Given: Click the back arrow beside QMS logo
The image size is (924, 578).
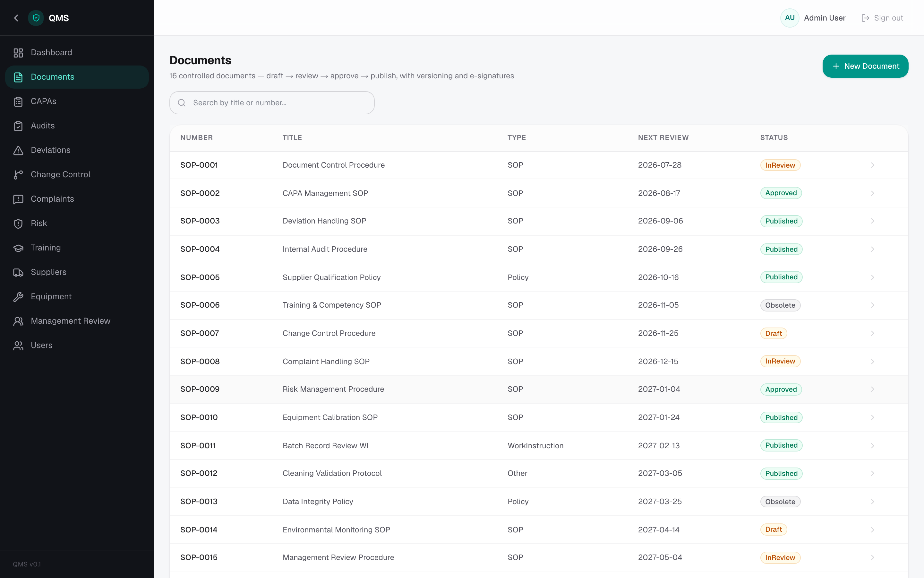Looking at the screenshot, I should coord(16,18).
